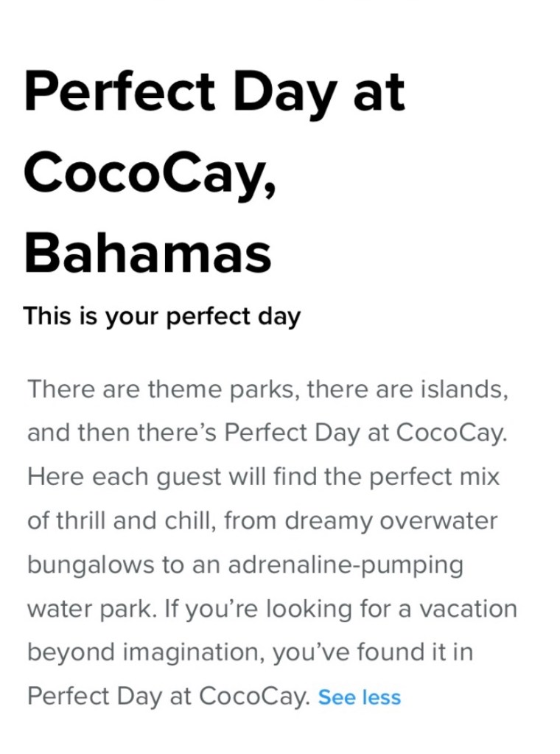Click the word "islands" in the paragraph

pos(463,388)
